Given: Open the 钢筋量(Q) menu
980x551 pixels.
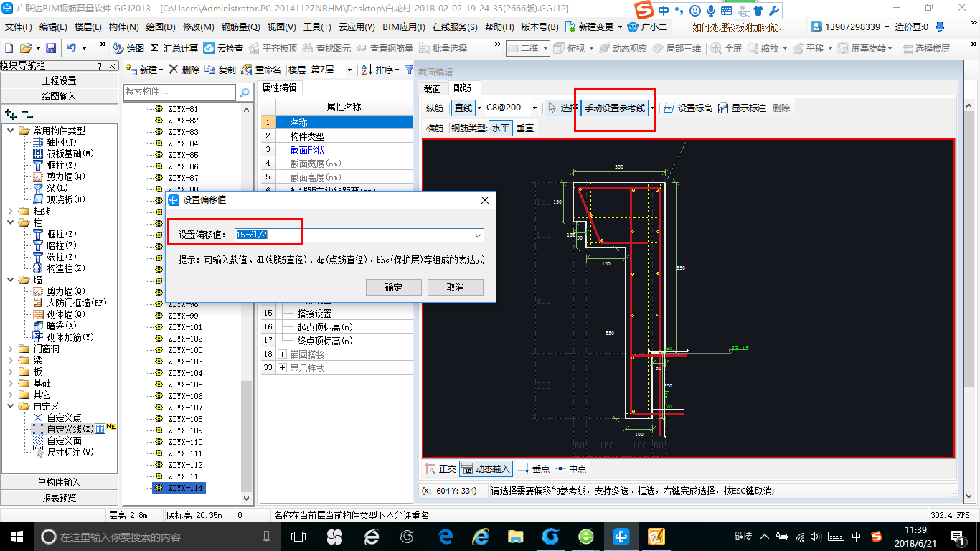Looking at the screenshot, I should pos(240,27).
